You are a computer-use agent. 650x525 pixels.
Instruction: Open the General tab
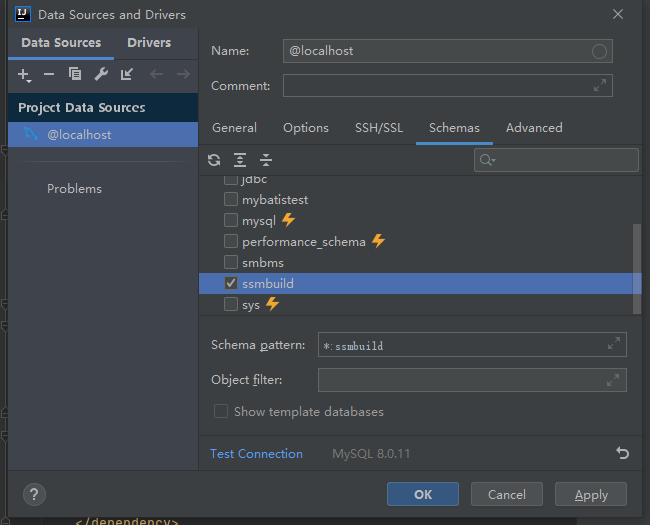coord(234,128)
